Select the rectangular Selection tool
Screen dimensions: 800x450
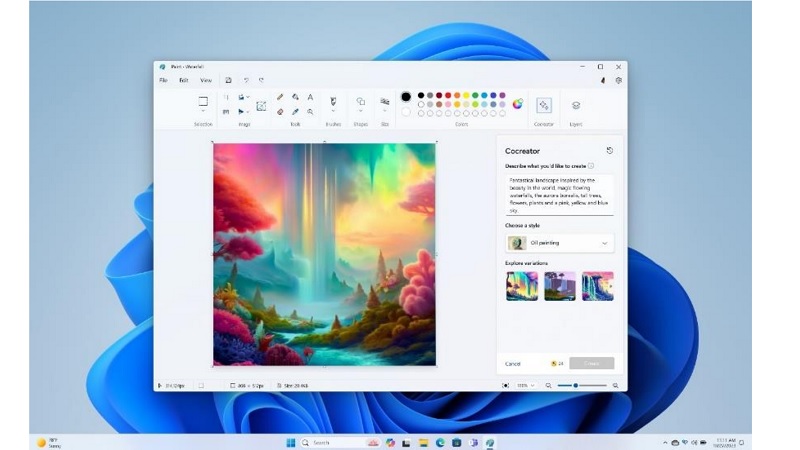click(x=203, y=101)
